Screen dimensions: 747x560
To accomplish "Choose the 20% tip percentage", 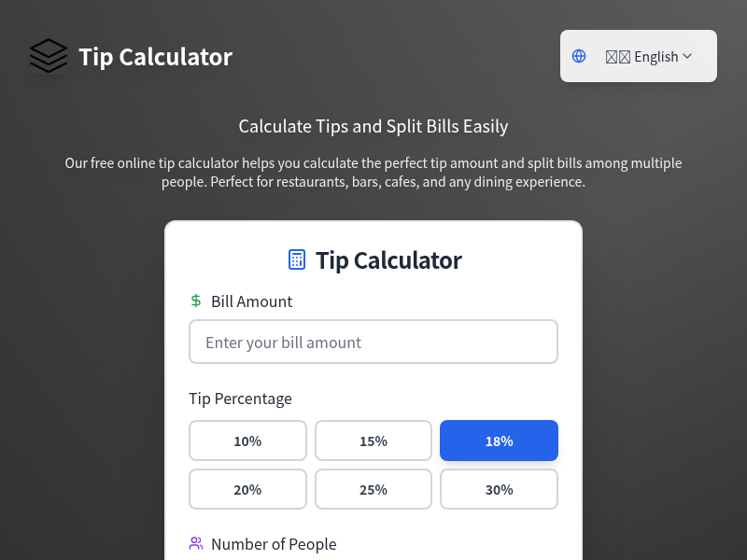I will pos(247,489).
